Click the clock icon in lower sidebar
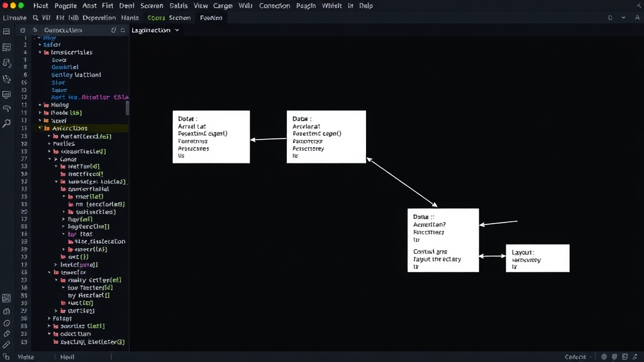 (6, 324)
